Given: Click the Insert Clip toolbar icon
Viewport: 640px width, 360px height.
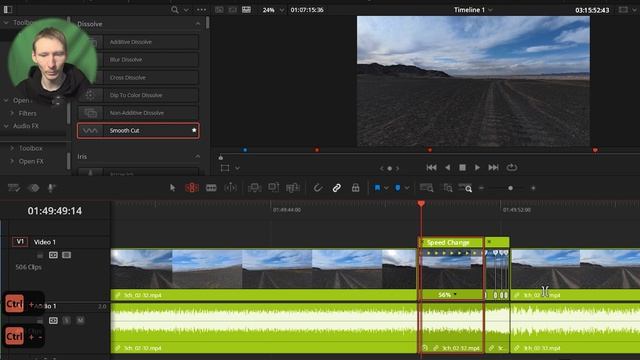Looking at the screenshot, I should coord(255,188).
